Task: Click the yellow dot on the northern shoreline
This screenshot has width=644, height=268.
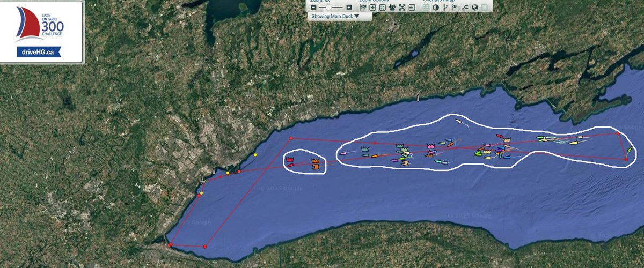Action: click(x=255, y=155)
